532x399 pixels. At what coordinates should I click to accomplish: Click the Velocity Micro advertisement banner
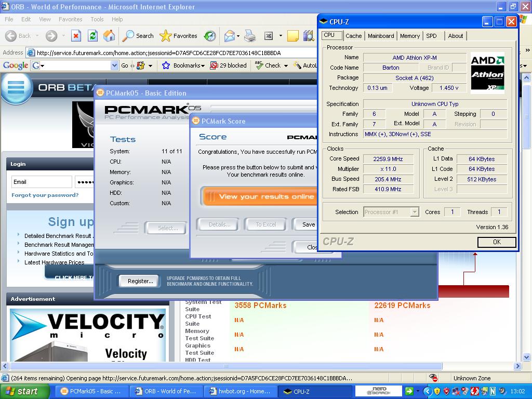tap(87, 335)
